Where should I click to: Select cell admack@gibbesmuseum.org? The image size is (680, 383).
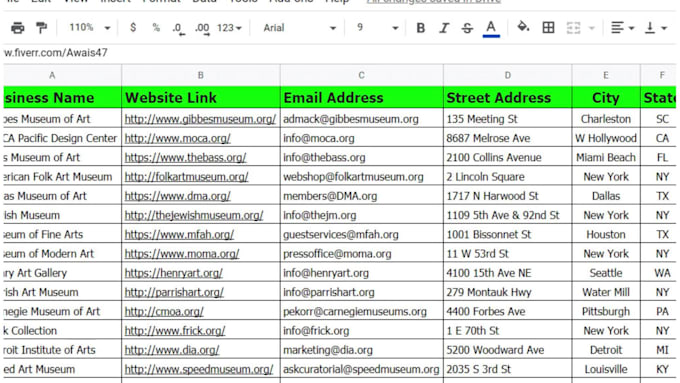coord(362,119)
